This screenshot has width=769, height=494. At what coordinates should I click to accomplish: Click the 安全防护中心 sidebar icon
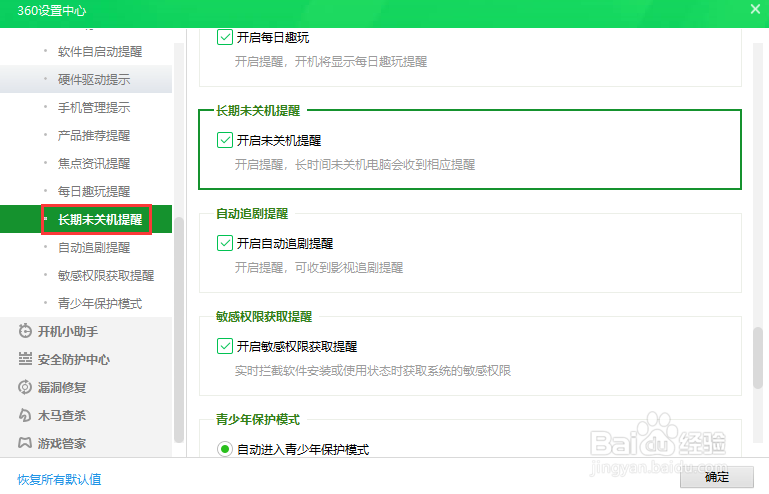pyautogui.click(x=25, y=359)
